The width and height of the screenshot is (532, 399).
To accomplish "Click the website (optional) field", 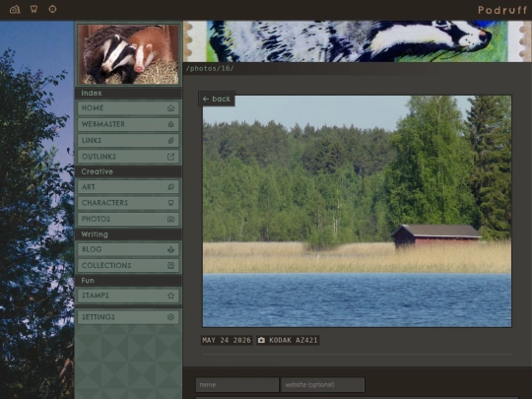I will click(x=323, y=385).
